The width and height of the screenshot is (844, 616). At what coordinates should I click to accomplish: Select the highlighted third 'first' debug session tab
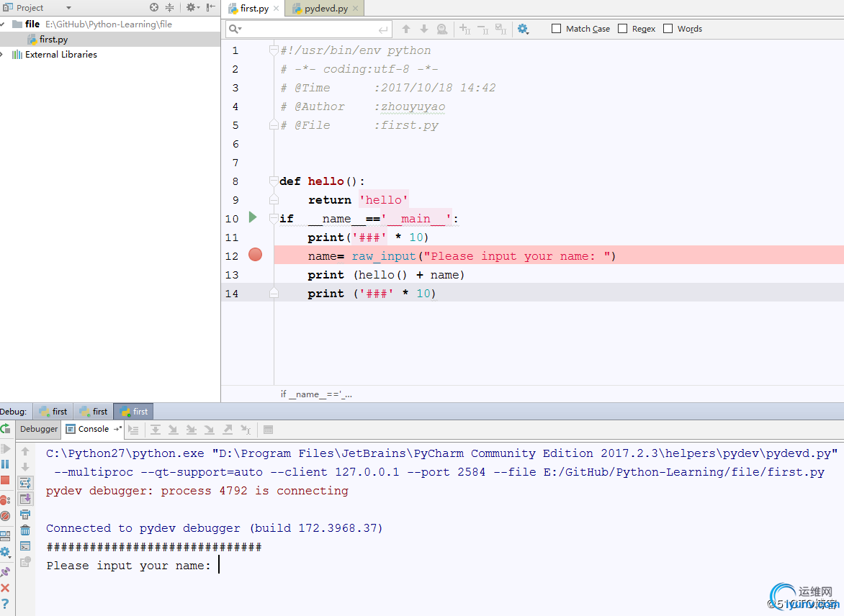pos(133,412)
